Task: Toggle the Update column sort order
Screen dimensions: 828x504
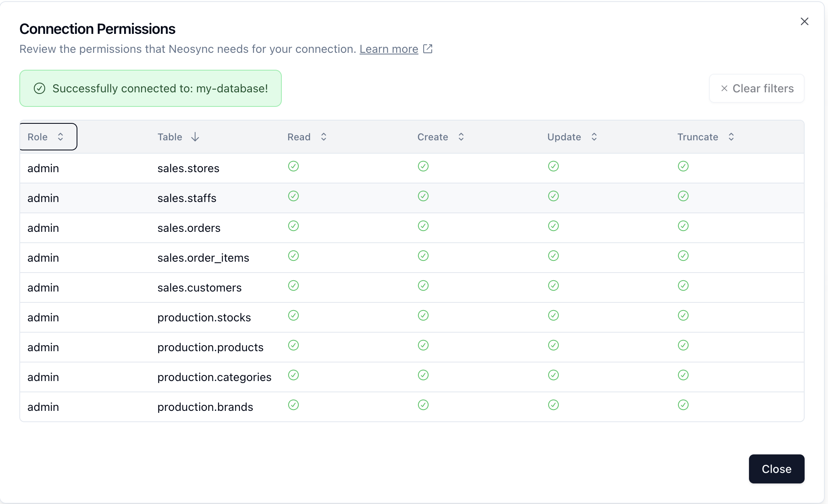Action: (x=593, y=137)
